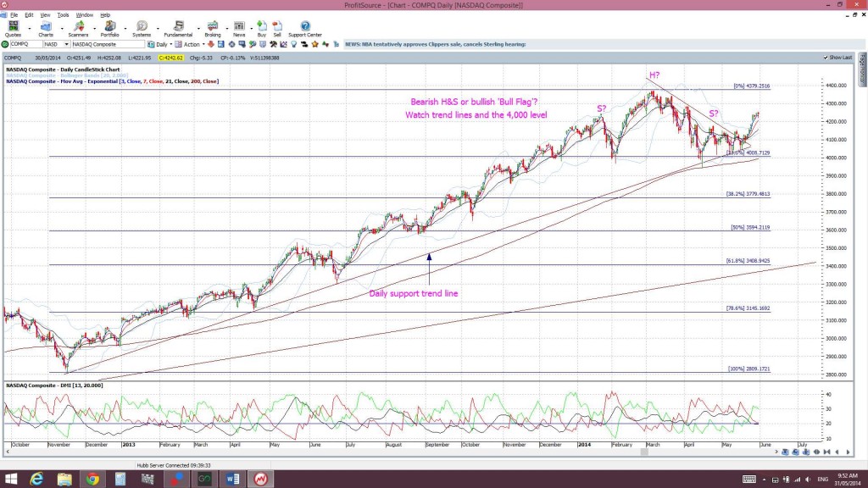Click the Buy order icon
This screenshot has width=868, height=488.
(x=262, y=29)
